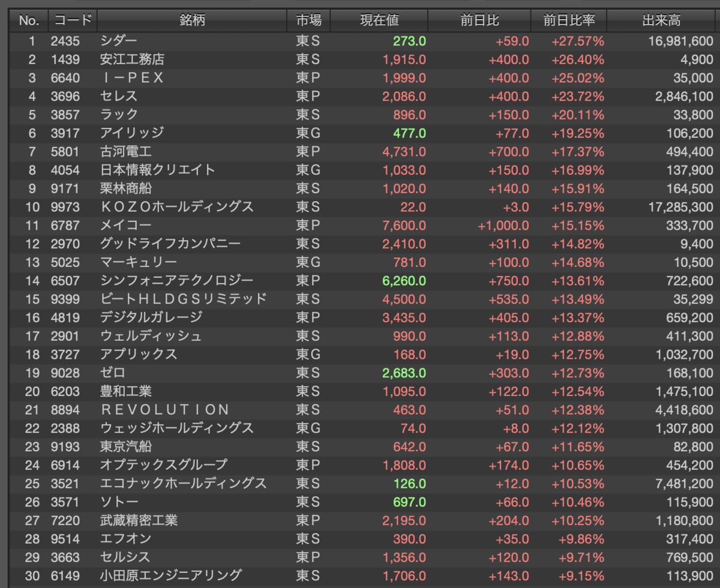Select マーキュリー stock name
The height and width of the screenshot is (588, 720).
(139, 262)
